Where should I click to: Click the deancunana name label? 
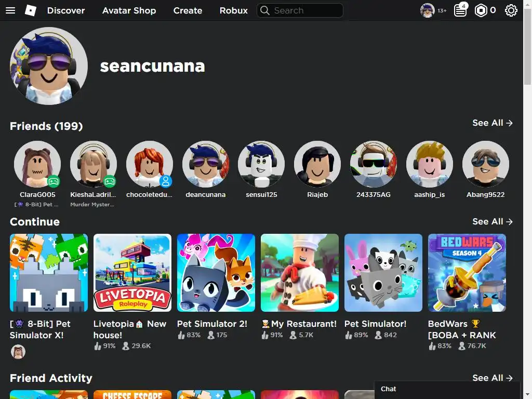pos(206,195)
